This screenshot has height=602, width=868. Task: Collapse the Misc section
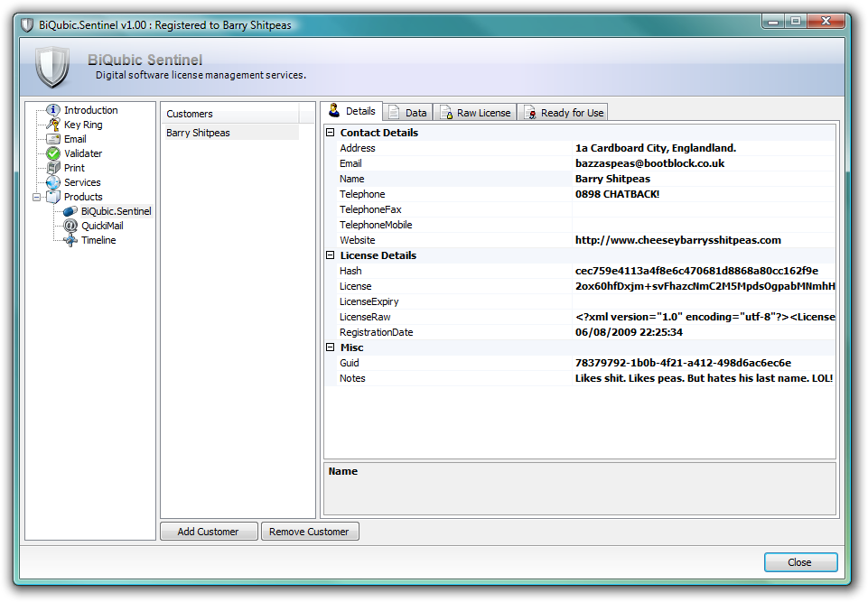[x=329, y=347]
